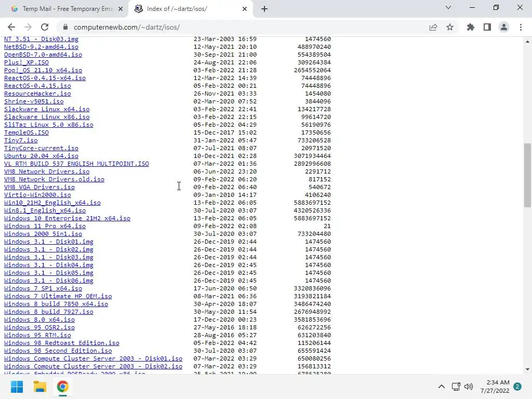Click the Windows 11 Pro x64.iso link
This screenshot has height=399, width=532.
[45, 227]
